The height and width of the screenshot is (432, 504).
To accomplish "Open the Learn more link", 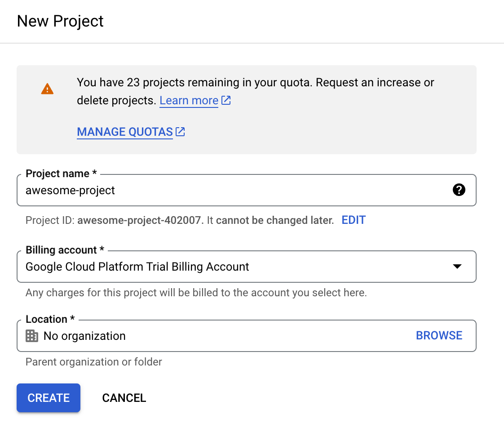I will pyautogui.click(x=189, y=100).
